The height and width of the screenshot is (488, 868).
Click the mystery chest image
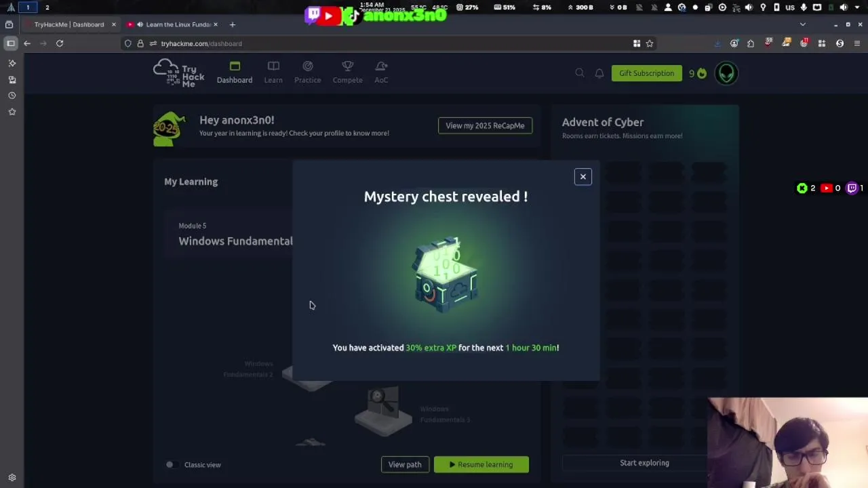pyautogui.click(x=446, y=274)
